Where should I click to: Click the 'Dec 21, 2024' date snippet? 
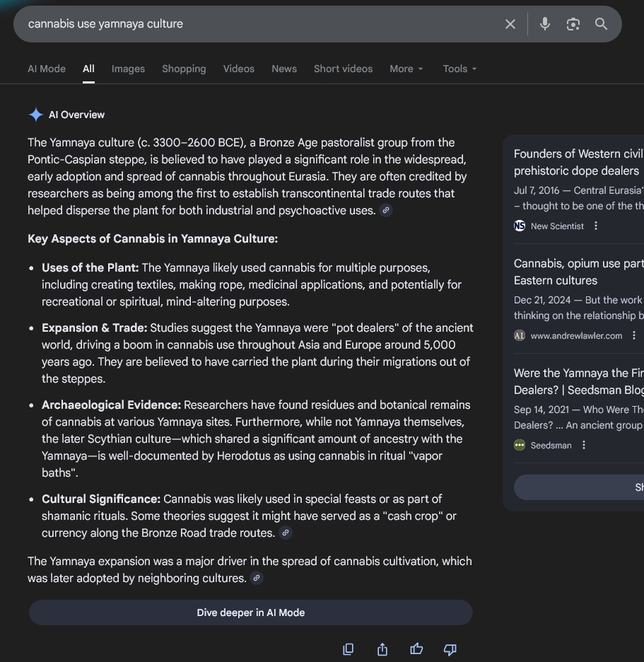542,300
